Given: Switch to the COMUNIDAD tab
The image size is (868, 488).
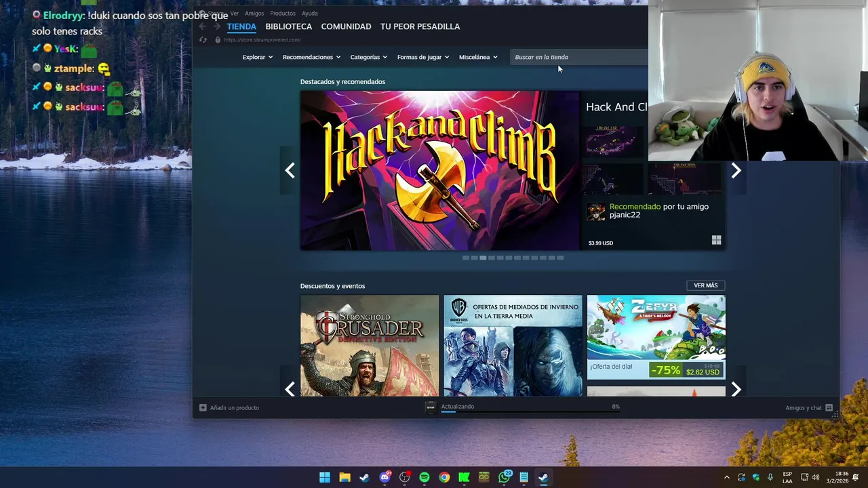Looking at the screenshot, I should coord(346,26).
